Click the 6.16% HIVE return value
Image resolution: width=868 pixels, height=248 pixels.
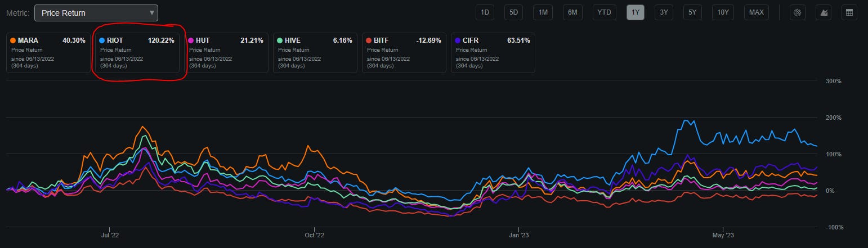click(x=343, y=41)
